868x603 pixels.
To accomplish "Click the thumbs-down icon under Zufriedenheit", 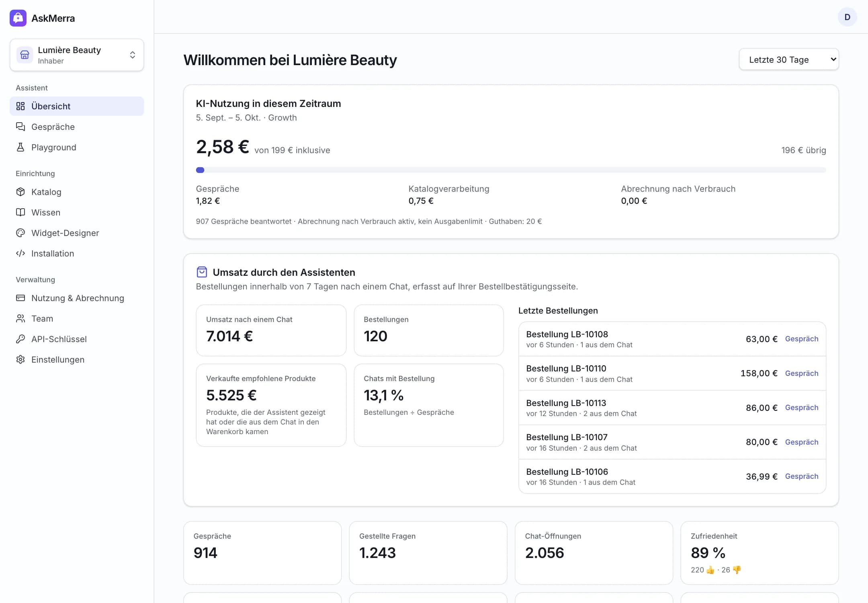I will 737,570.
